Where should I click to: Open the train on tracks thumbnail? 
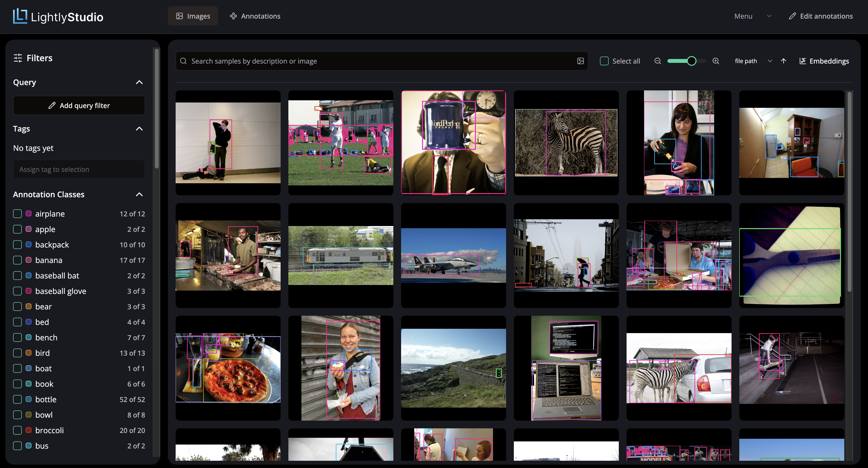coord(341,255)
